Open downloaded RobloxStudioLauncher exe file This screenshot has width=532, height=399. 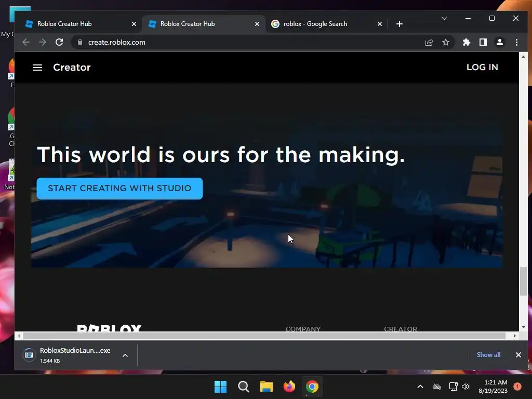pos(75,355)
